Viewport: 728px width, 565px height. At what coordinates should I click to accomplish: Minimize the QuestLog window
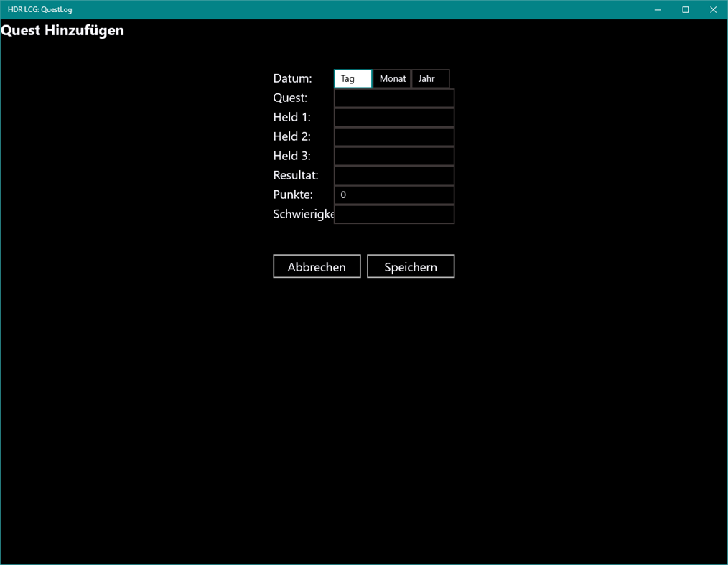pos(657,9)
